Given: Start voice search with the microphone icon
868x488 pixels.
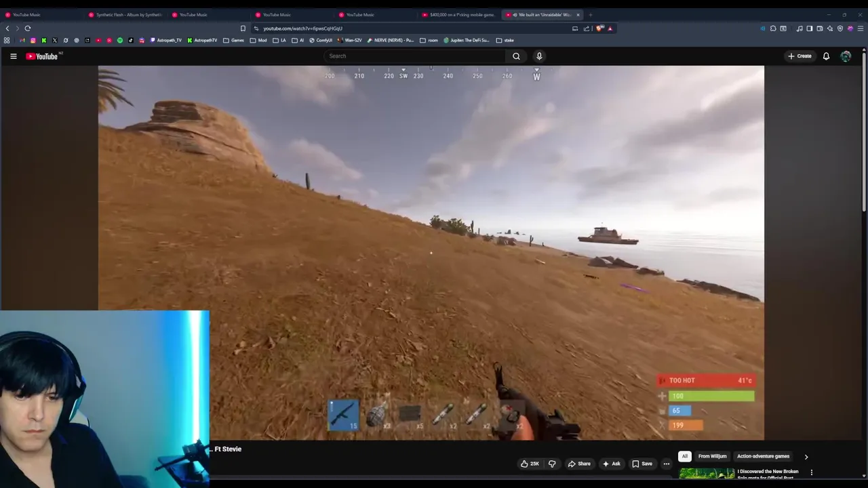Looking at the screenshot, I should 539,56.
